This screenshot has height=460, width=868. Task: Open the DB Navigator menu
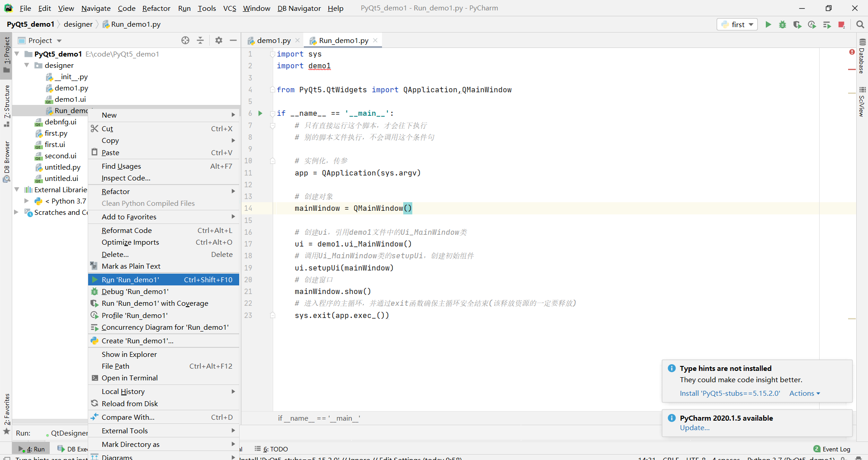click(x=299, y=8)
